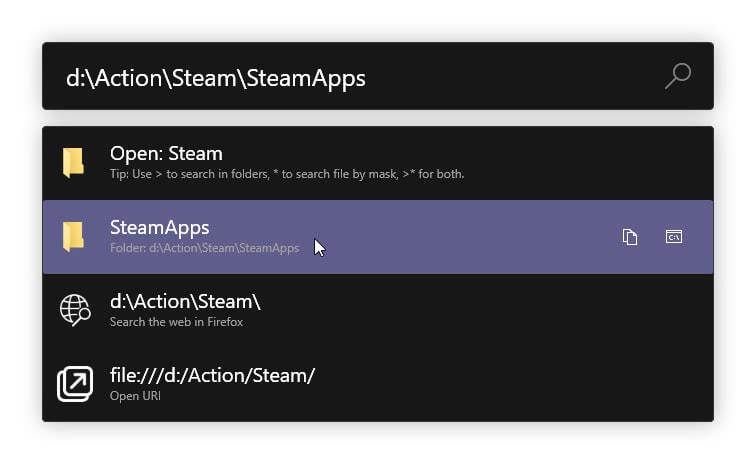Screen dimensions: 756x468
Task: Click the typed query d:\Action\Steam\SteamApps
Action: tap(216, 77)
